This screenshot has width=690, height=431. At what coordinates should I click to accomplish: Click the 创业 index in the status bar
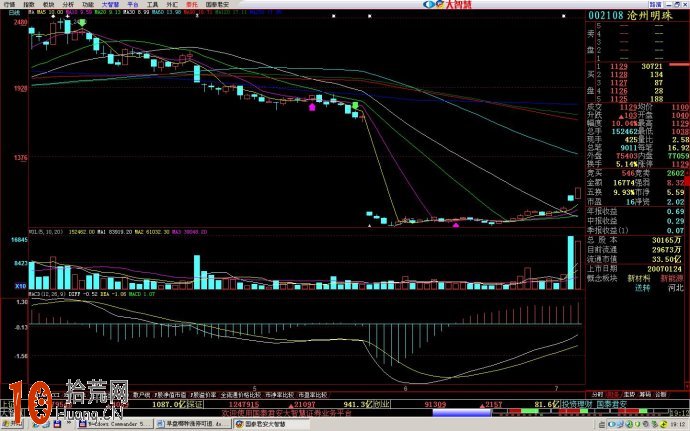click(x=382, y=404)
